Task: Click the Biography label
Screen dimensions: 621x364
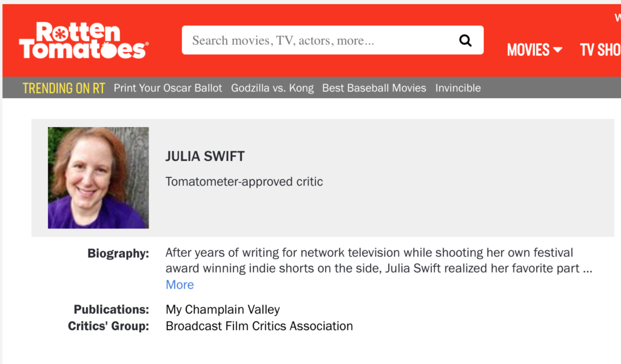Action: 118,253
